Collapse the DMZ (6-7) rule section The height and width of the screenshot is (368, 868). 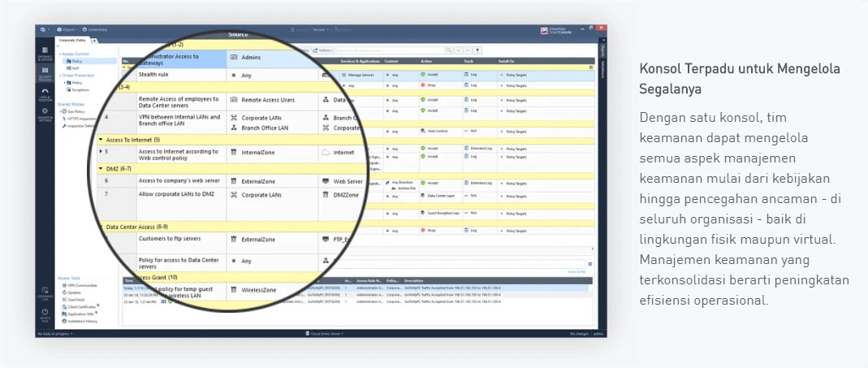point(101,167)
